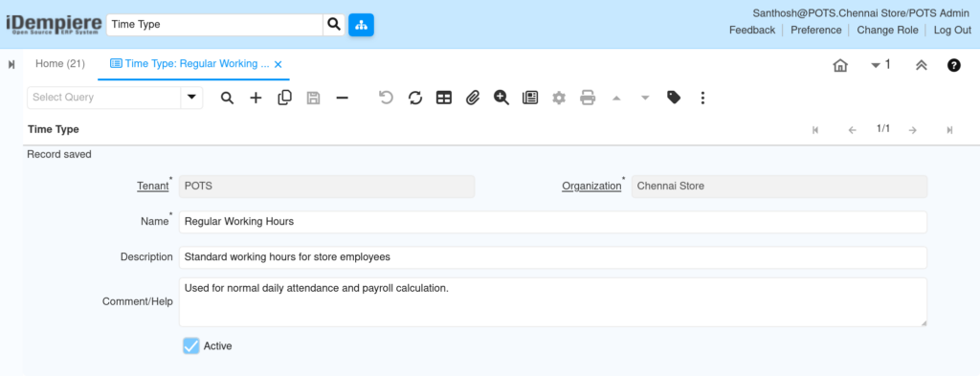
Task: Copy the current record
Action: 284,98
